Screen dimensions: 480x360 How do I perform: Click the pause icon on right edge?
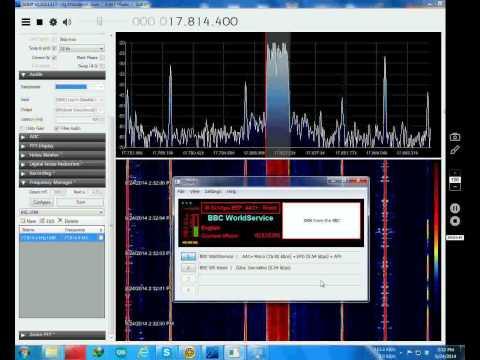pyautogui.click(x=455, y=208)
